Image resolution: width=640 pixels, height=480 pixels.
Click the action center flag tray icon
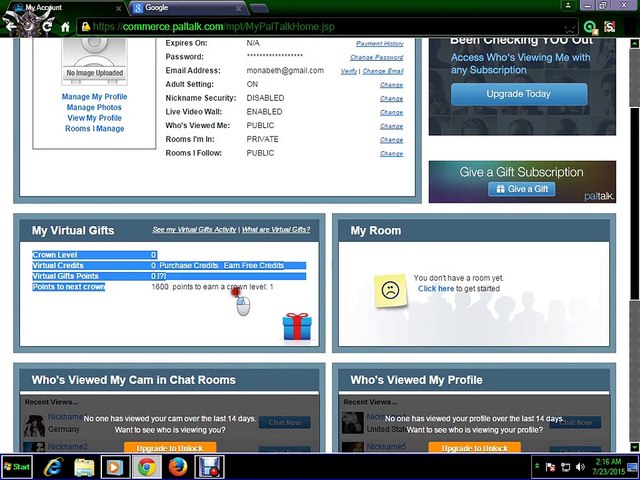551,467
